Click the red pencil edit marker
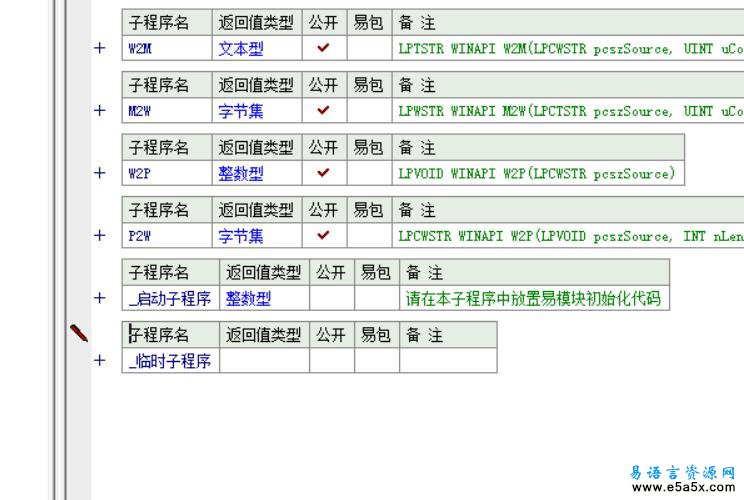 [79, 333]
